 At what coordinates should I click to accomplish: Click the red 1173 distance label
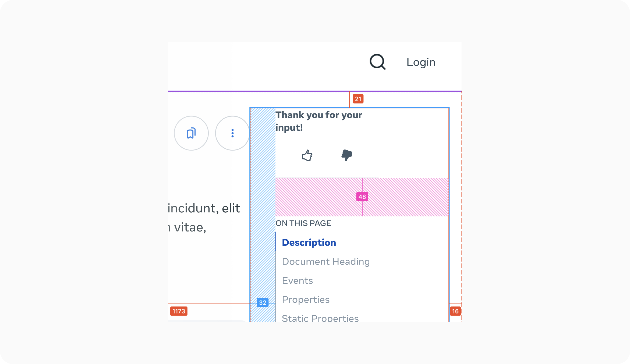point(179,311)
